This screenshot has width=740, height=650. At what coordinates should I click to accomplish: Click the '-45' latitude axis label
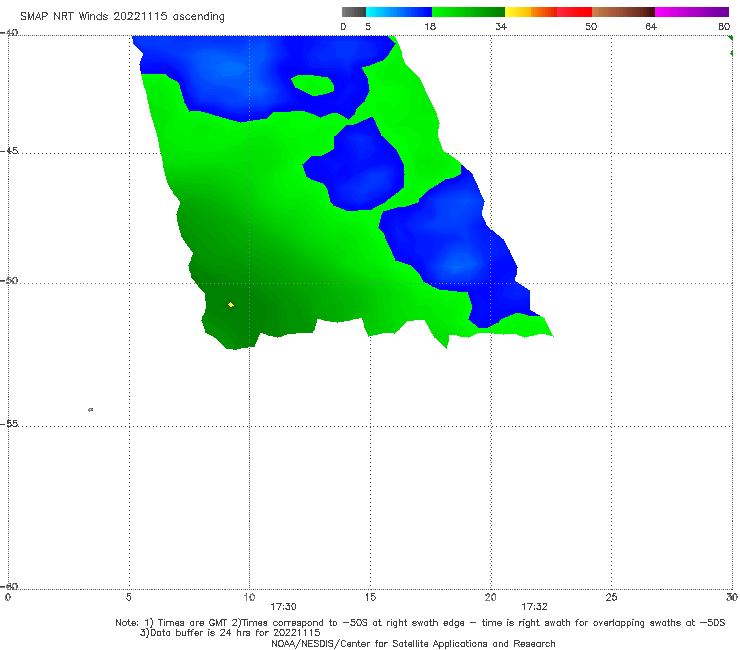pos(9,151)
